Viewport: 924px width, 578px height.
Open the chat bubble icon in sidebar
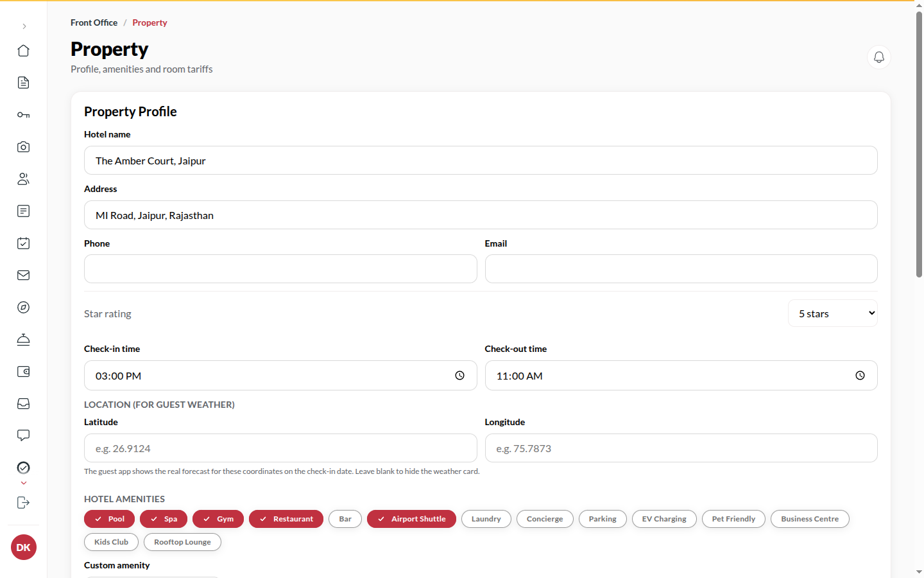pyautogui.click(x=24, y=436)
